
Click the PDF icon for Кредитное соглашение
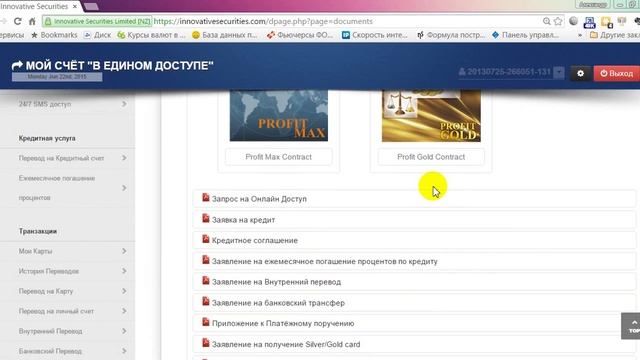[x=206, y=240]
